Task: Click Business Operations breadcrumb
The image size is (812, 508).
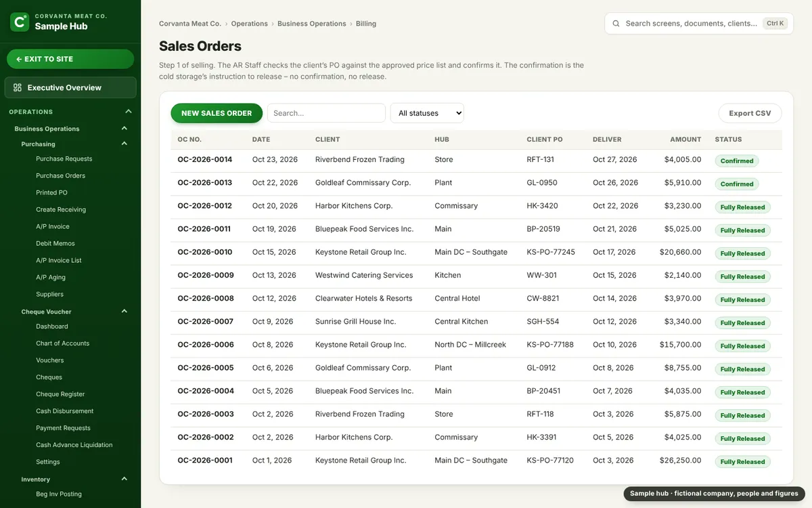Action: tap(312, 23)
